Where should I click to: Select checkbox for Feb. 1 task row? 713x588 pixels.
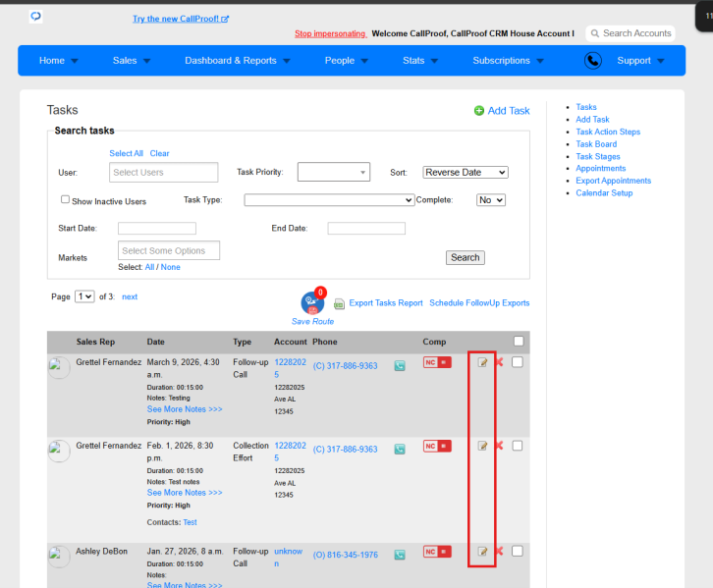(x=517, y=446)
